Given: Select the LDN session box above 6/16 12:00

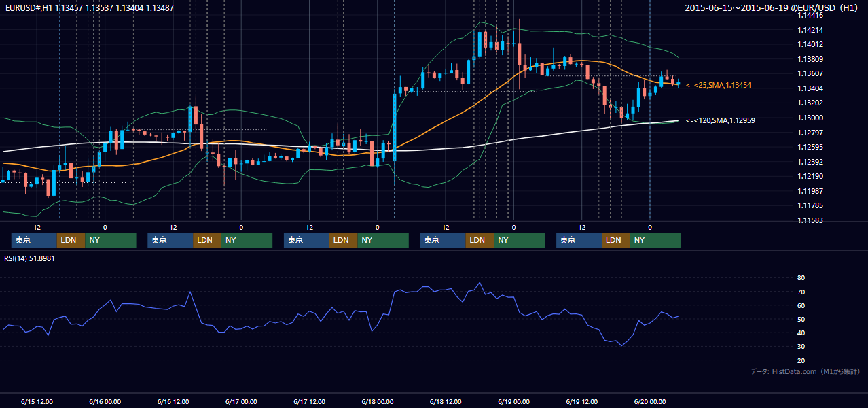Looking at the screenshot, I should 206,240.
